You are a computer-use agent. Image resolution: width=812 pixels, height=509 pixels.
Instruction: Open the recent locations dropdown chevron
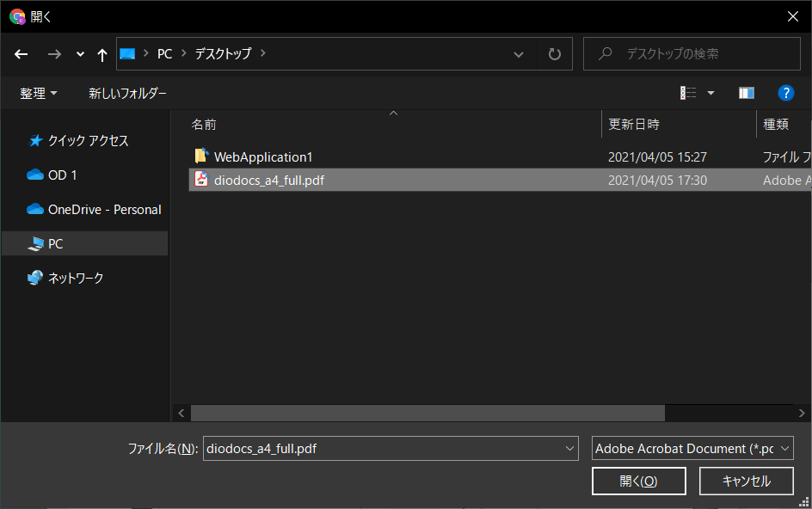click(x=80, y=54)
